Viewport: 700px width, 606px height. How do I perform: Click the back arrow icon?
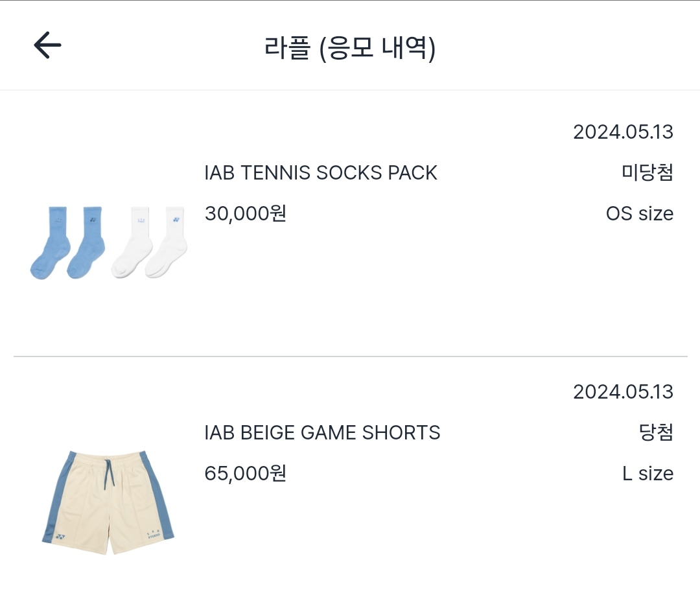46,45
